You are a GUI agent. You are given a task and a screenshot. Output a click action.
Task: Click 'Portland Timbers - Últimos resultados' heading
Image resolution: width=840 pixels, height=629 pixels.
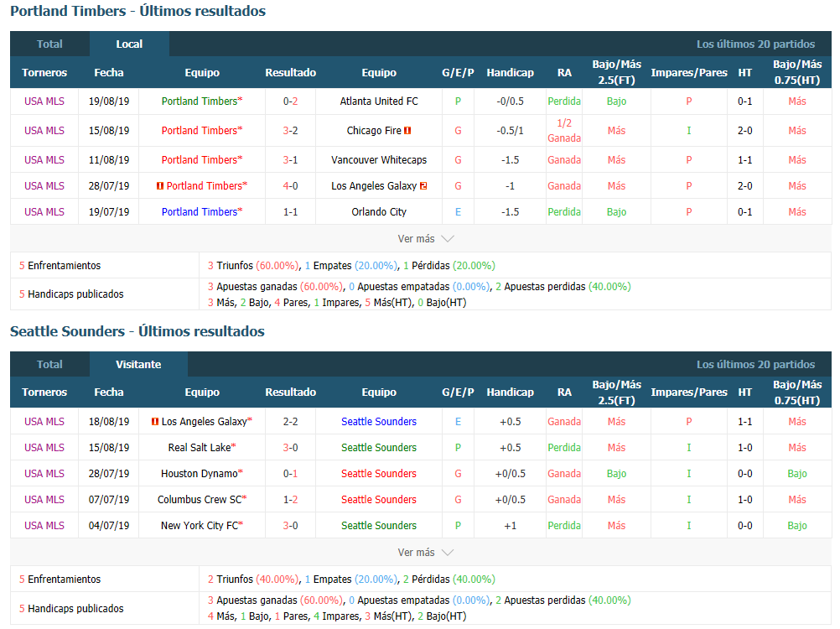click(137, 11)
